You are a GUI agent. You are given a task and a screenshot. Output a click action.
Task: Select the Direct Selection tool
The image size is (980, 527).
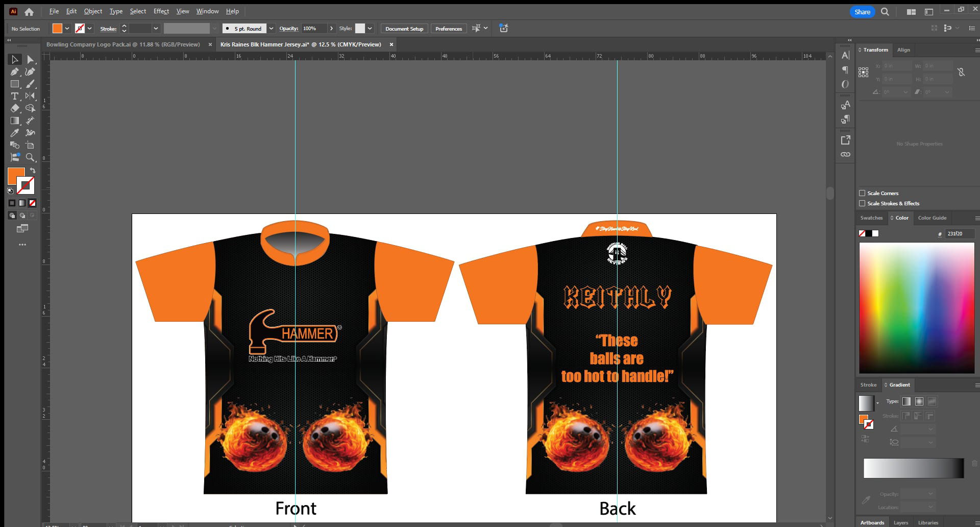[x=30, y=60]
